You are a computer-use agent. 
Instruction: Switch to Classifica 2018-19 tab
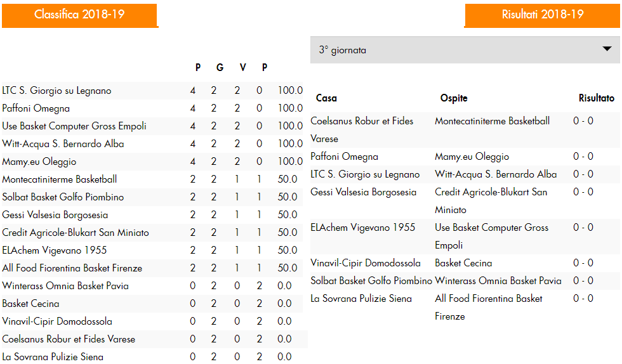[80, 15]
